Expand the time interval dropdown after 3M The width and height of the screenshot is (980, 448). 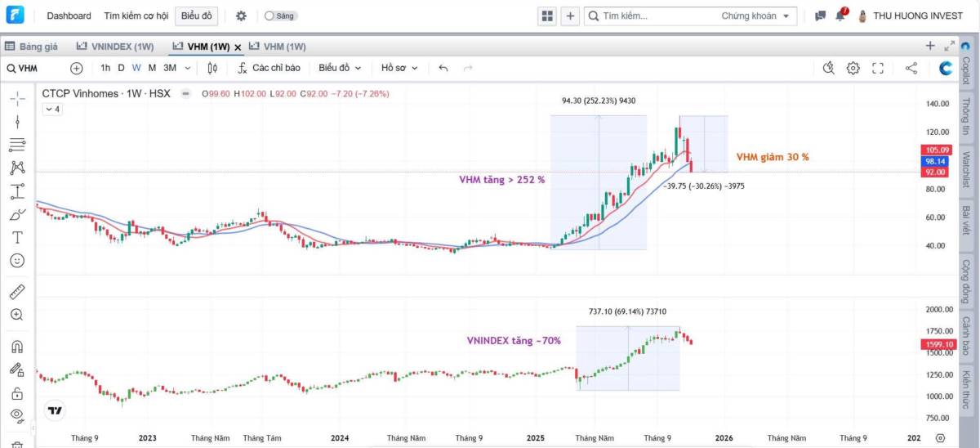188,69
